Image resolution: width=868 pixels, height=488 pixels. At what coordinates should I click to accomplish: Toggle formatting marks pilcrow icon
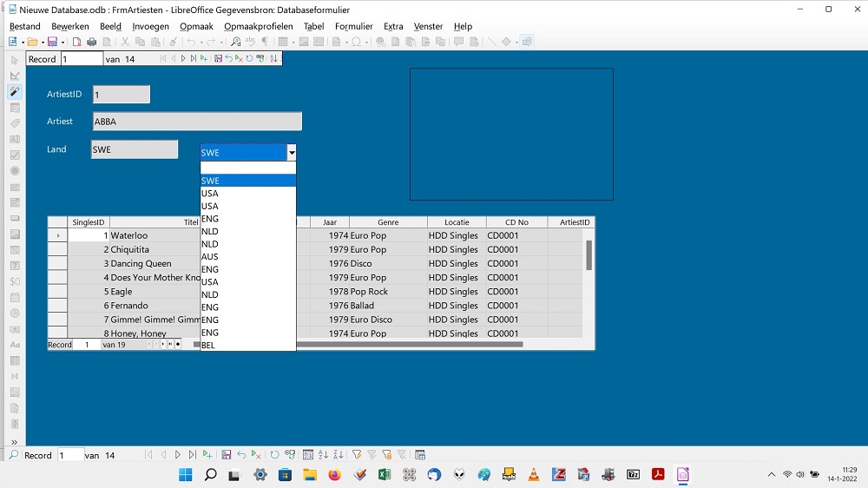pos(264,42)
